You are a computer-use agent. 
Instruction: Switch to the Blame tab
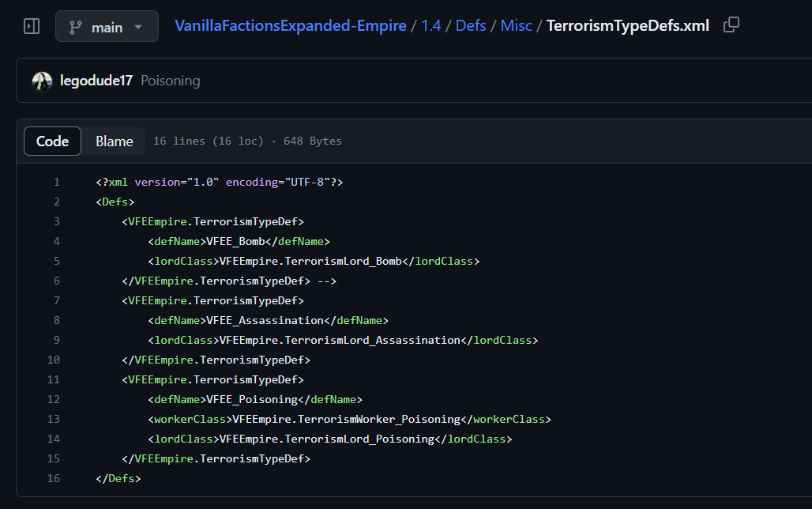114,141
